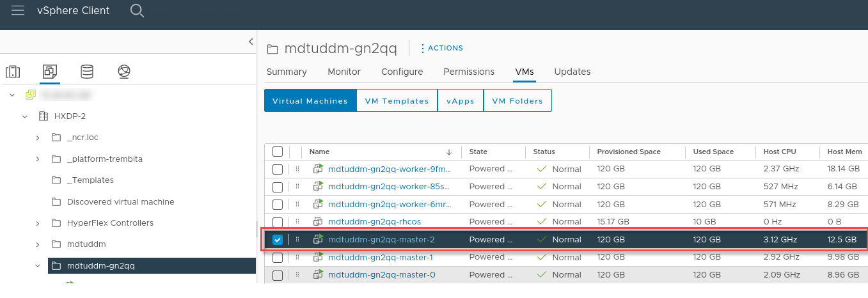Image resolution: width=868 pixels, height=298 pixels.
Task: Switch to Storage inventory view
Action: coord(86,72)
